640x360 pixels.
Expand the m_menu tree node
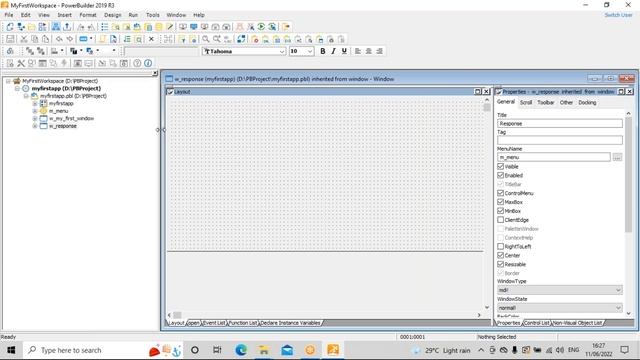[35, 111]
